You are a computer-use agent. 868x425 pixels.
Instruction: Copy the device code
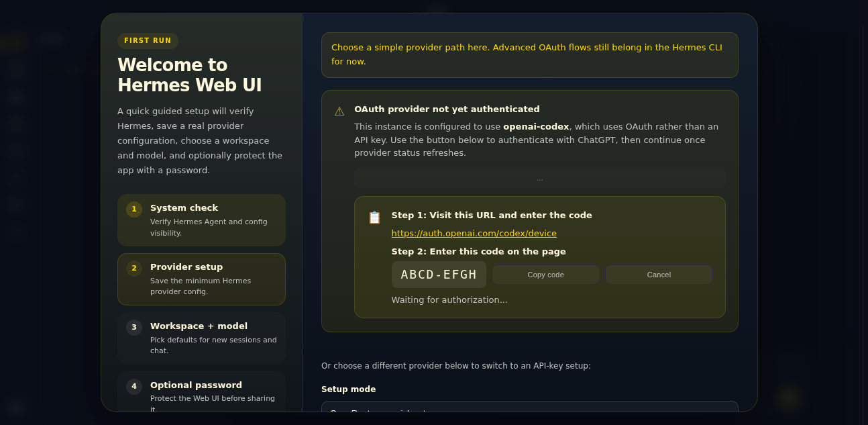coord(545,275)
